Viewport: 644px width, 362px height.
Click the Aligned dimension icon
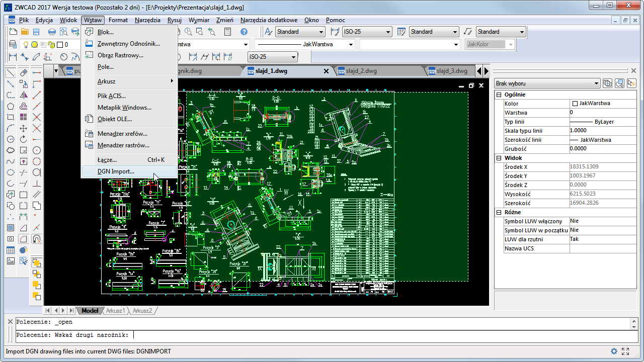pyautogui.click(x=25, y=57)
